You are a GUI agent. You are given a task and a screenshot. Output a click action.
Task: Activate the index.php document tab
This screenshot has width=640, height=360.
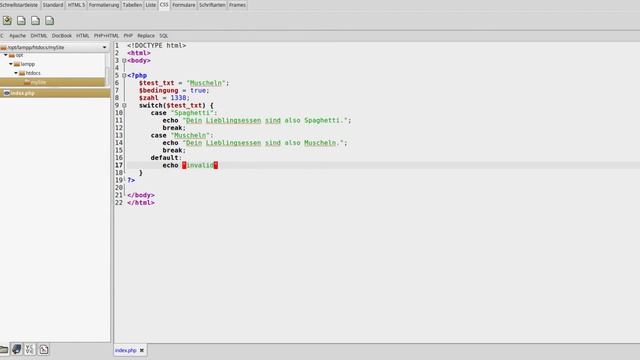tap(126, 350)
